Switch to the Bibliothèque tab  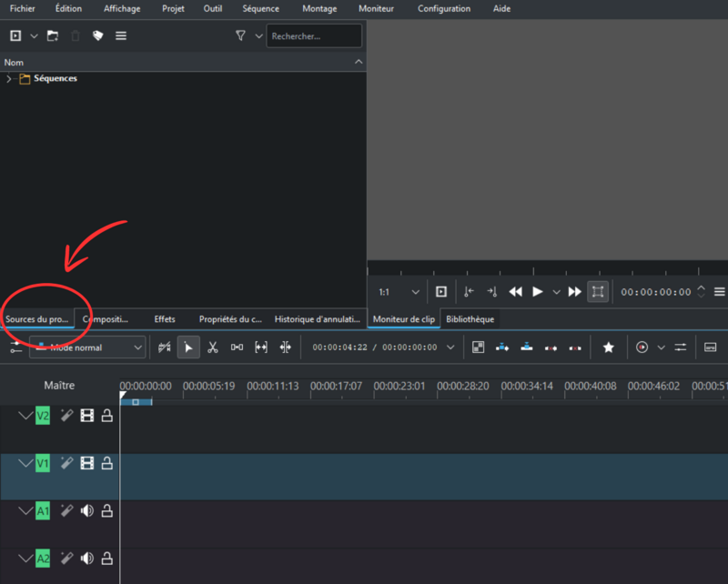(x=470, y=319)
